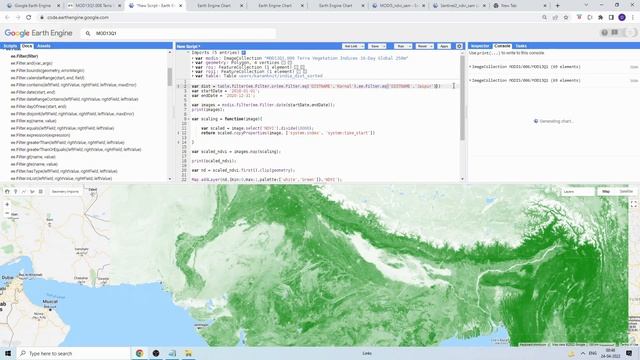Open the Reset button dropdown
Screen dimensions: 640x360
coord(431,46)
